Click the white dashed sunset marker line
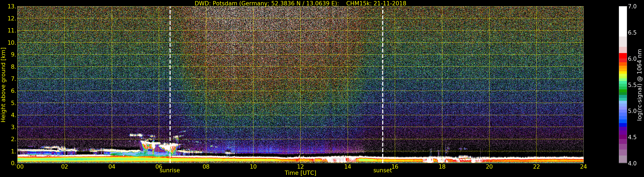The image size is (644, 177). coord(383,85)
